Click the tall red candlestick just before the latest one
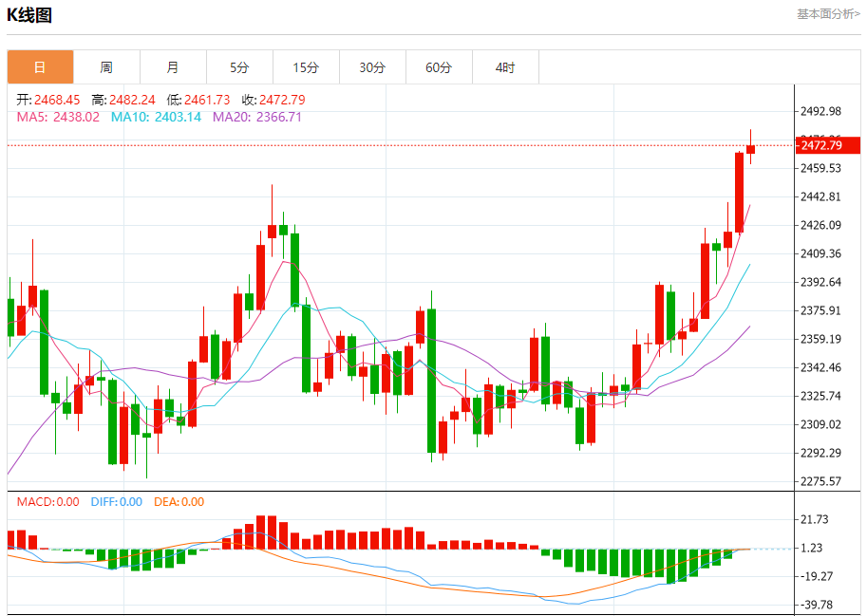 (x=739, y=193)
